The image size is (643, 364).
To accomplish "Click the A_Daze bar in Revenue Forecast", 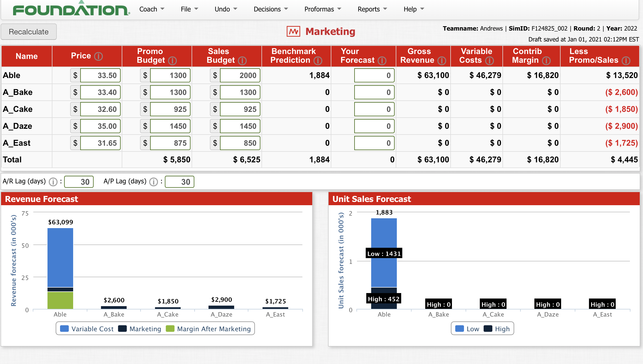I will coord(221,307).
